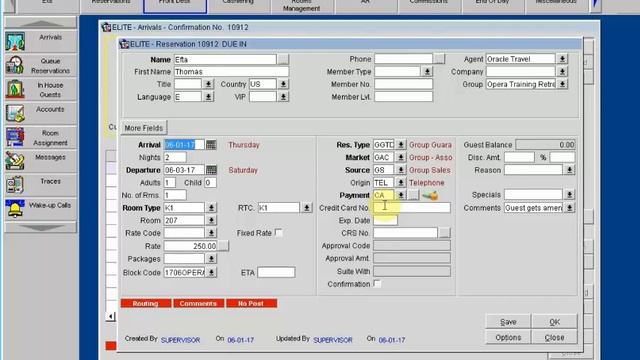Viewport: 640px width, 360px height.
Task: Expand the Comments dropdown
Action: [x=569, y=208]
